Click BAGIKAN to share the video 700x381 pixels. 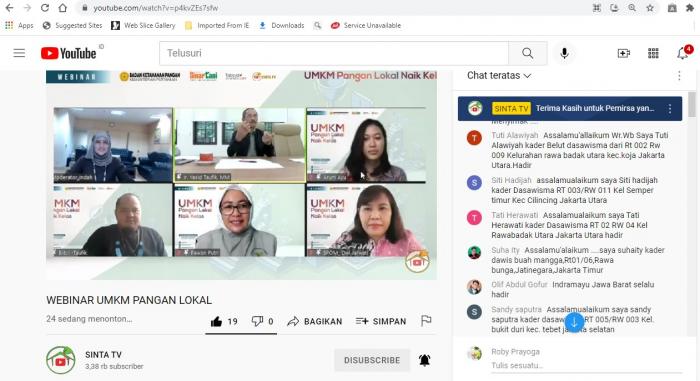[315, 321]
